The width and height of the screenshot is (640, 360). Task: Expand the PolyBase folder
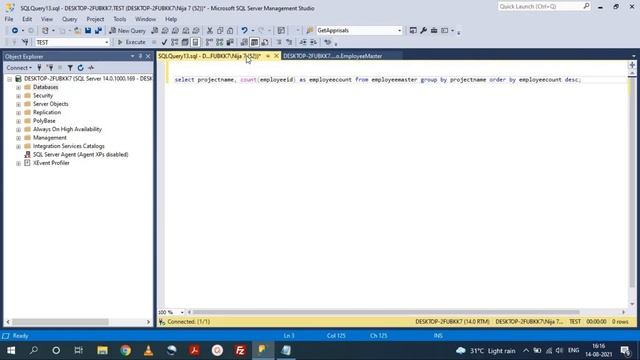(18, 121)
